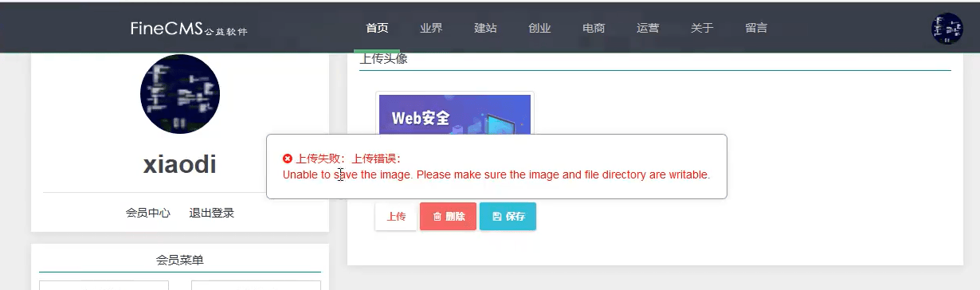980x290 pixels.
Task: Click the large xiaodi profile avatar
Action: point(180,94)
